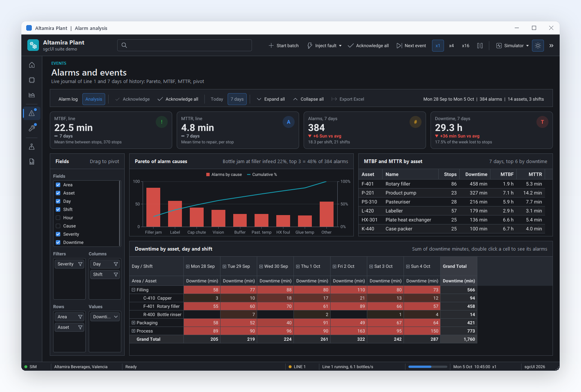Screen dimensions: 581x392
Task: Open the wrench maintenance sidebar icon
Action: click(32, 128)
